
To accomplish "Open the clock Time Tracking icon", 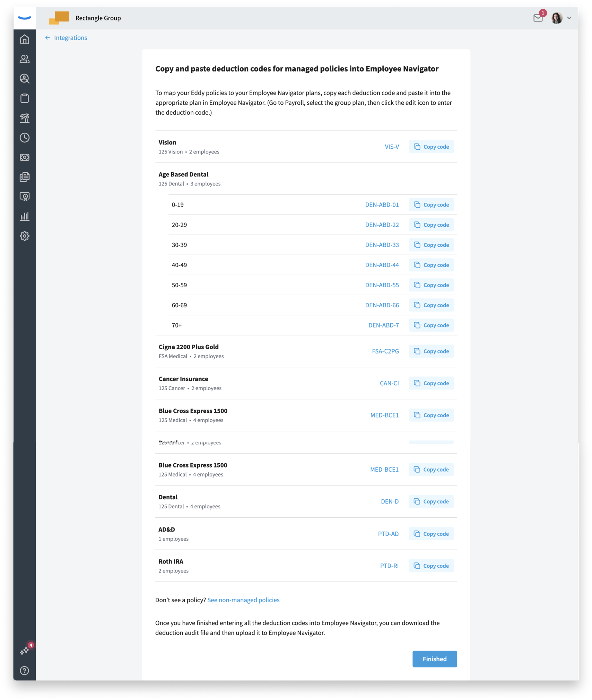I will [x=25, y=138].
